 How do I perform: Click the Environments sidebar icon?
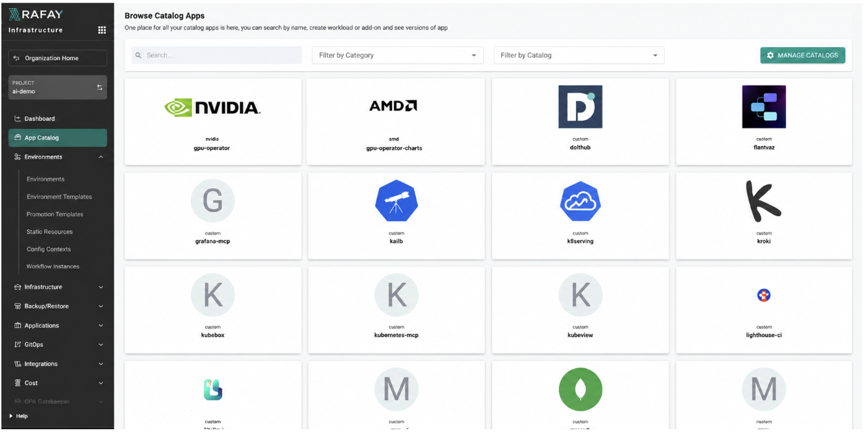[18, 157]
